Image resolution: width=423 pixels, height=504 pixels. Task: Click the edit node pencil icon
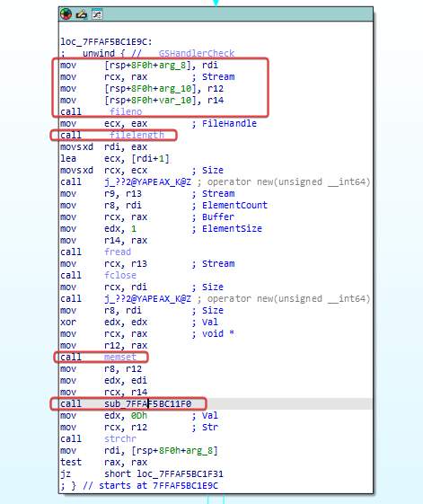click(x=82, y=14)
